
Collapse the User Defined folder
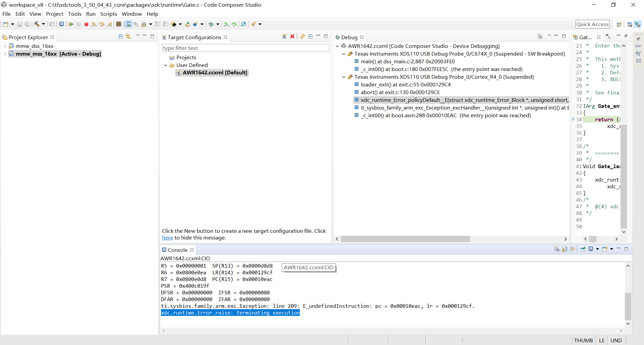(166, 65)
